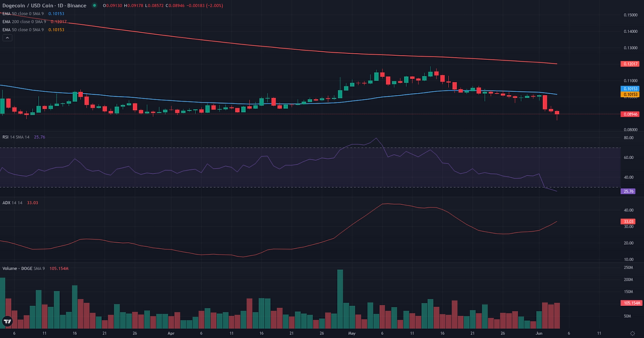Select the EMA 50 legend with orange value

tap(34, 30)
